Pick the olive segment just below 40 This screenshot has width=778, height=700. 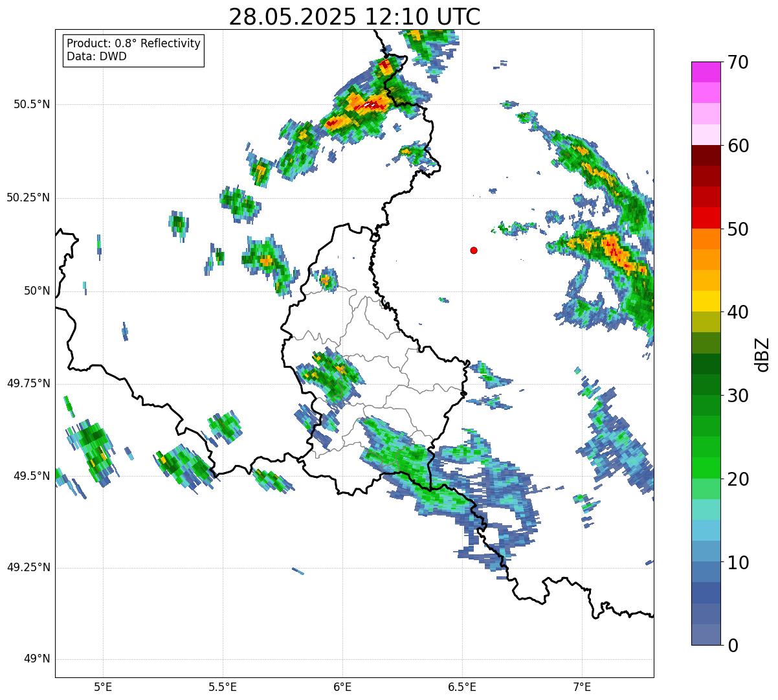pyautogui.click(x=706, y=322)
